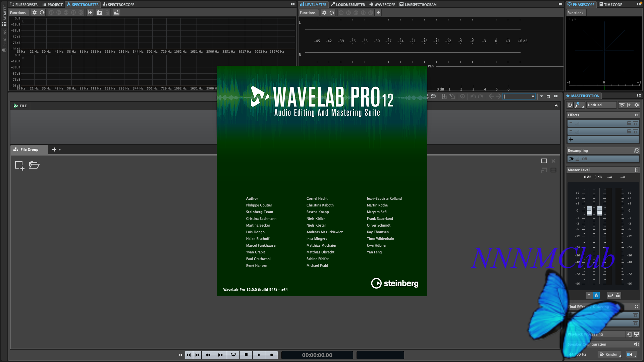Adjust the left master level fader
This screenshot has width=644, height=362.
point(589,210)
